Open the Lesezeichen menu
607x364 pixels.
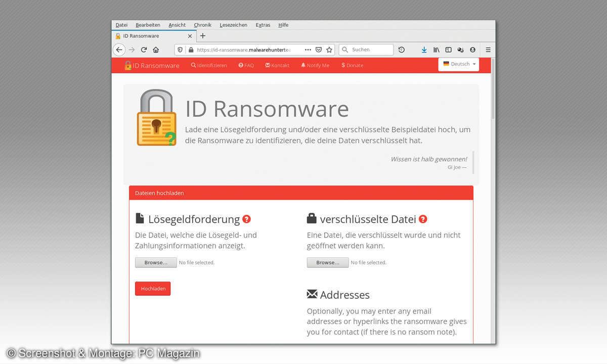[x=234, y=25]
